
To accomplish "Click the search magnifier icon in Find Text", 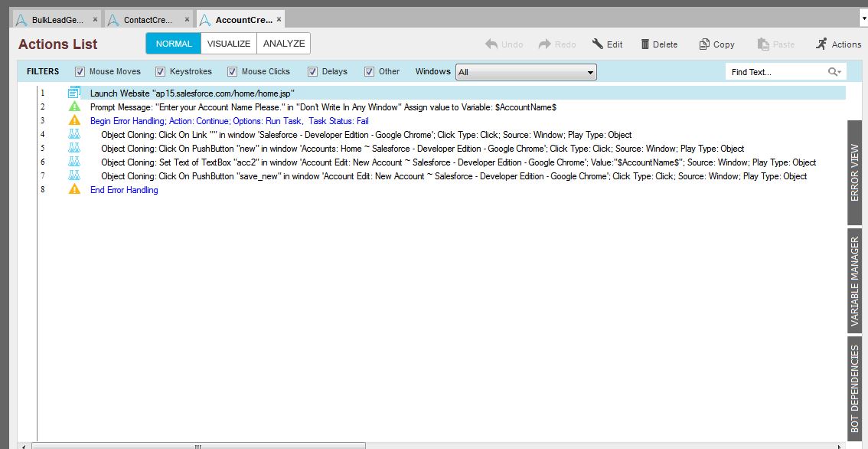I will pos(834,72).
